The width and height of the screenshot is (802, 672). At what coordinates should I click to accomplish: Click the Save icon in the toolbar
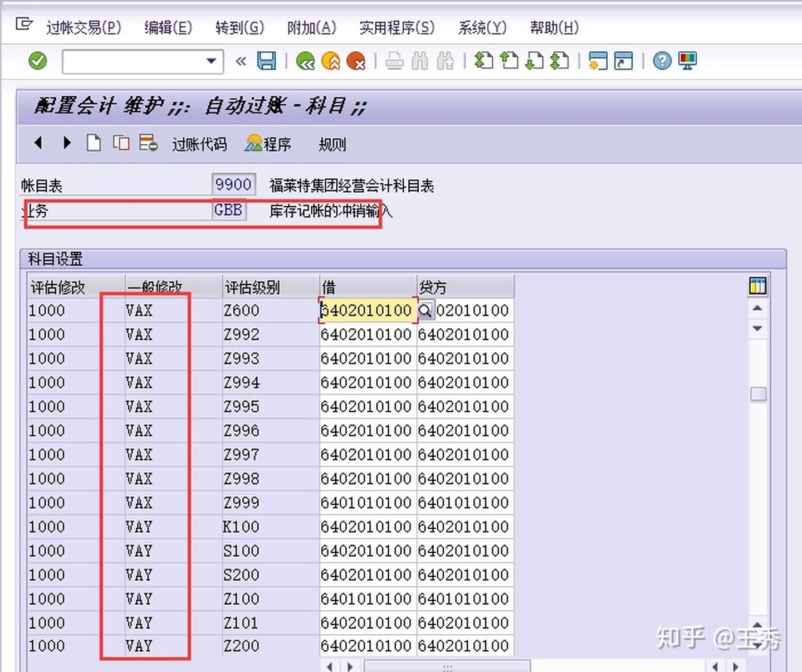267,60
